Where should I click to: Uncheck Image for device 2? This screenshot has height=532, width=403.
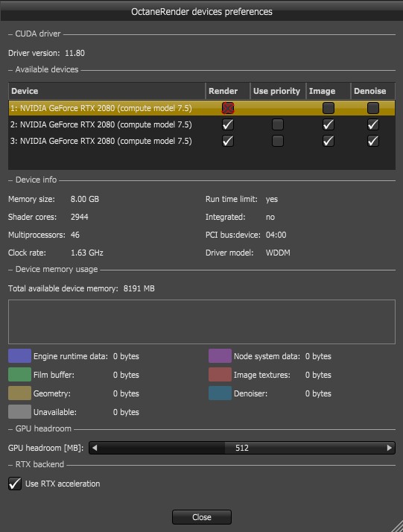[328, 124]
